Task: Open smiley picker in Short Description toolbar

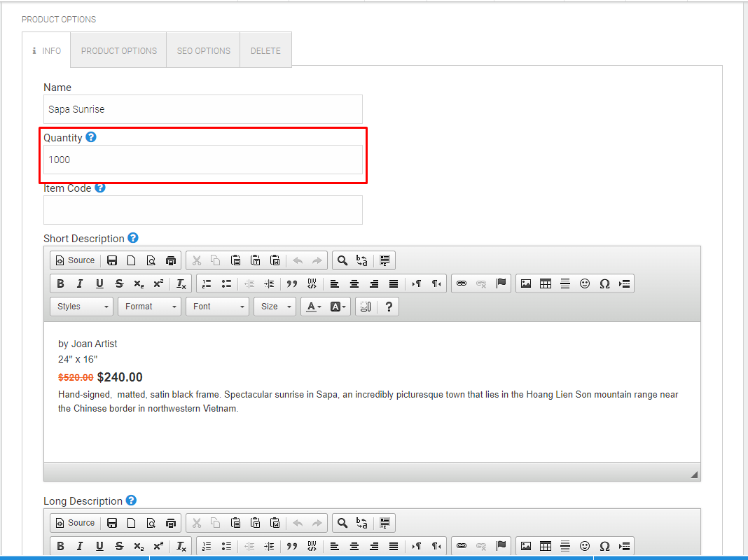Action: click(585, 283)
